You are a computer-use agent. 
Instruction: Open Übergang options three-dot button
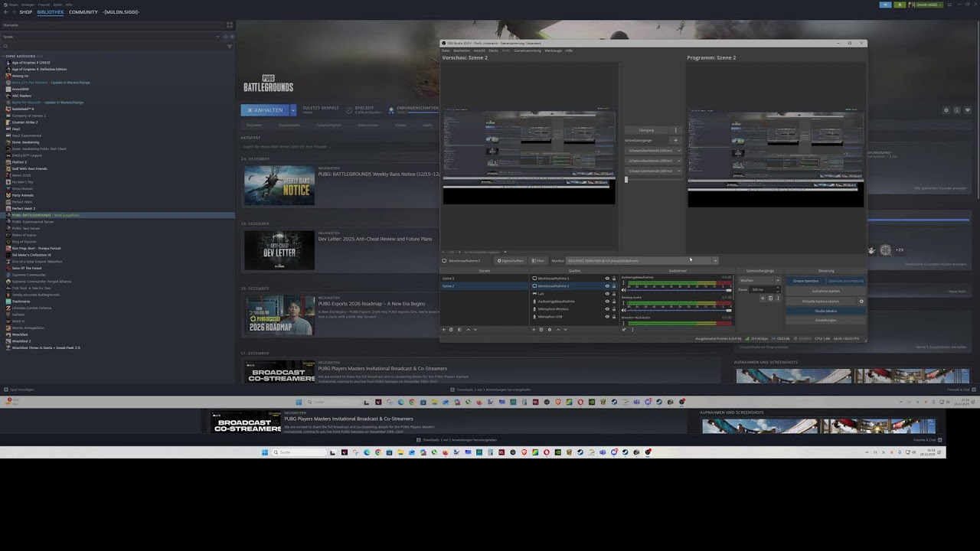pos(676,130)
